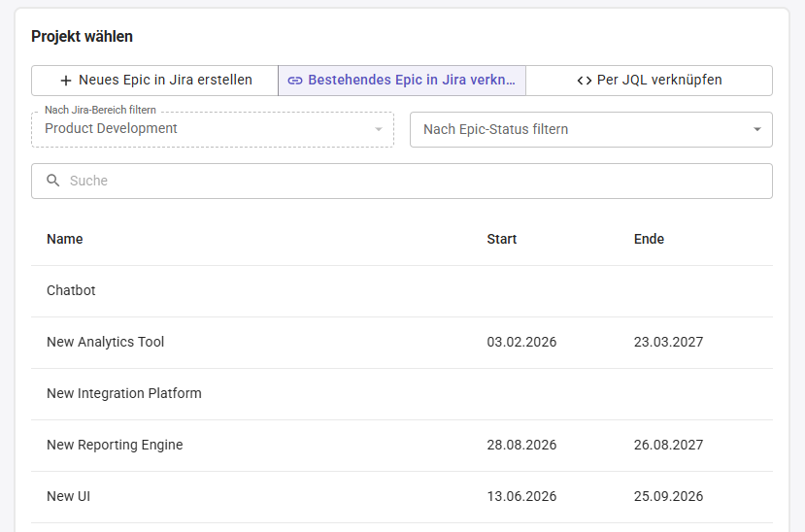Click the plus icon for new epic

(x=66, y=81)
